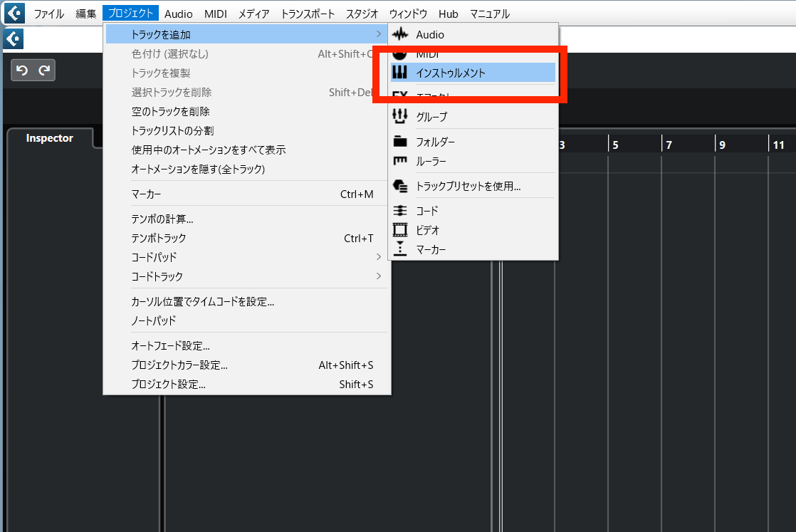This screenshot has height=532, width=796.
Task: Click bar 5 on the timeline ruler
Action: click(615, 145)
